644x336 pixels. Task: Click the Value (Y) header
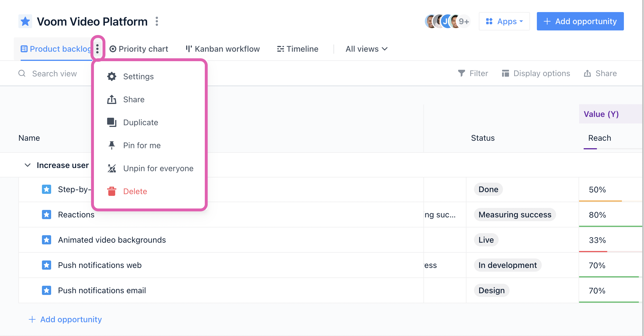601,114
